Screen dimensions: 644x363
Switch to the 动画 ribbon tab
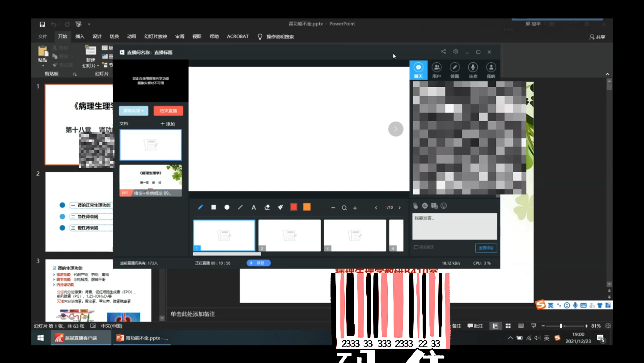point(131,37)
